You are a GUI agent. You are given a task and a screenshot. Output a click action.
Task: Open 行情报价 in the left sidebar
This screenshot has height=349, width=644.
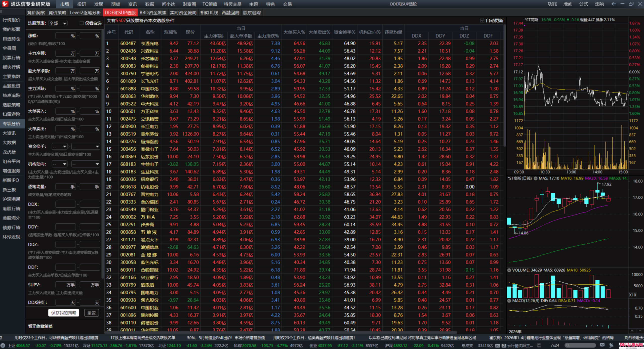click(11, 20)
